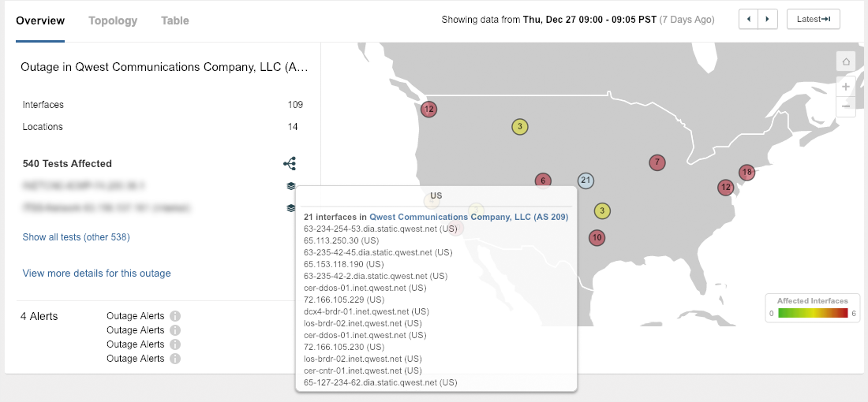The image size is (868, 402).
Task: Click the layers icon for the second affected test
Action: pyautogui.click(x=290, y=208)
